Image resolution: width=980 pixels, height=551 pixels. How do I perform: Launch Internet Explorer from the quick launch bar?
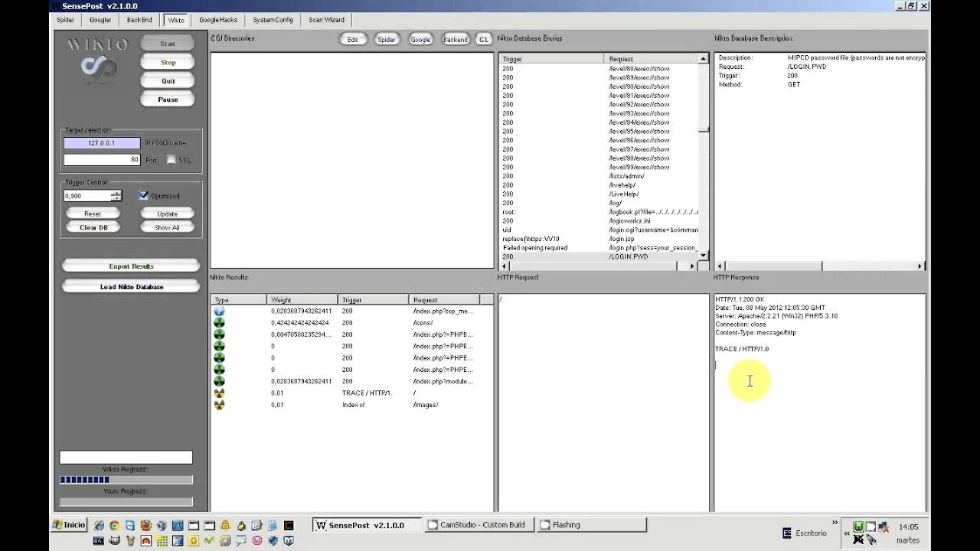(x=99, y=525)
